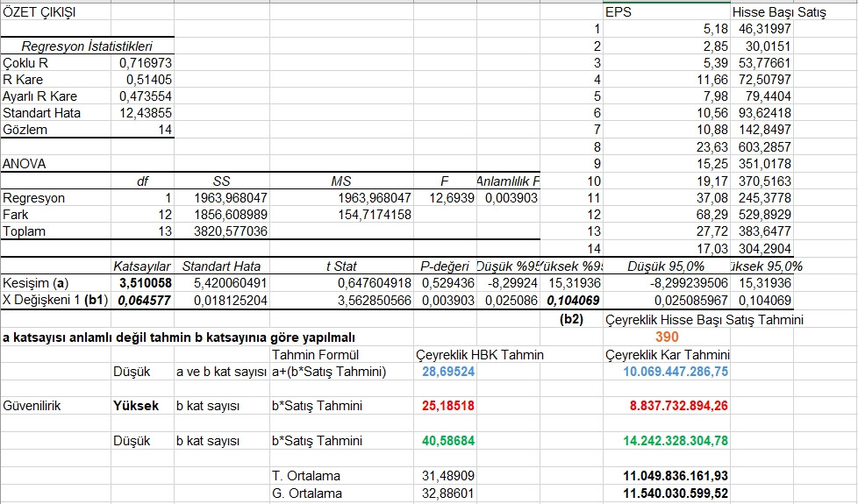
Task: Select EPS value 68,29
Action: pos(711,215)
